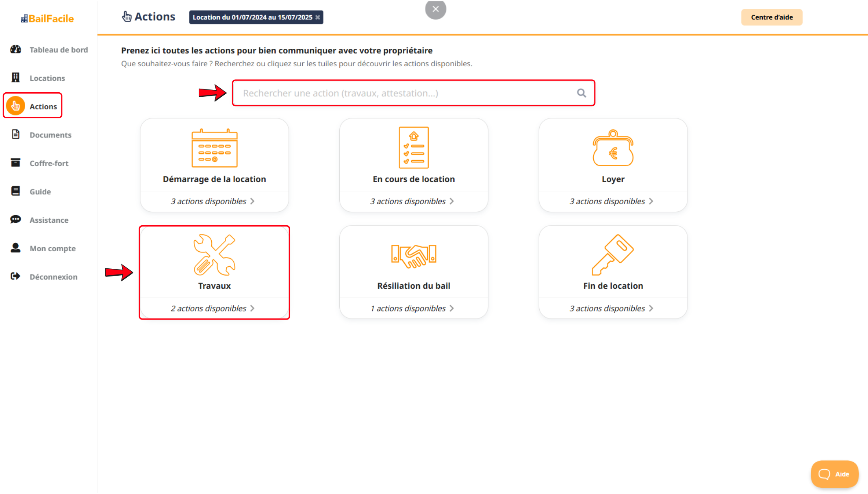Screen dimensions: 868x494
Task: Expand Loyer 3 actions disponibles
Action: [x=611, y=201]
